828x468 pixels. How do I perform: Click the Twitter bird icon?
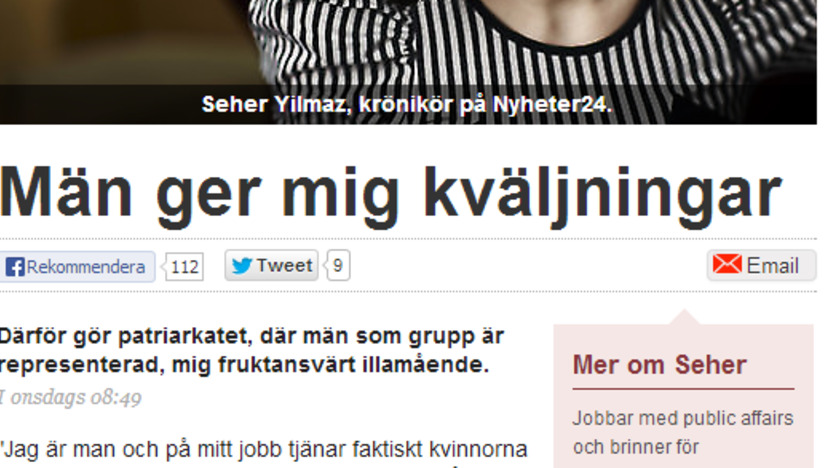[x=241, y=265]
